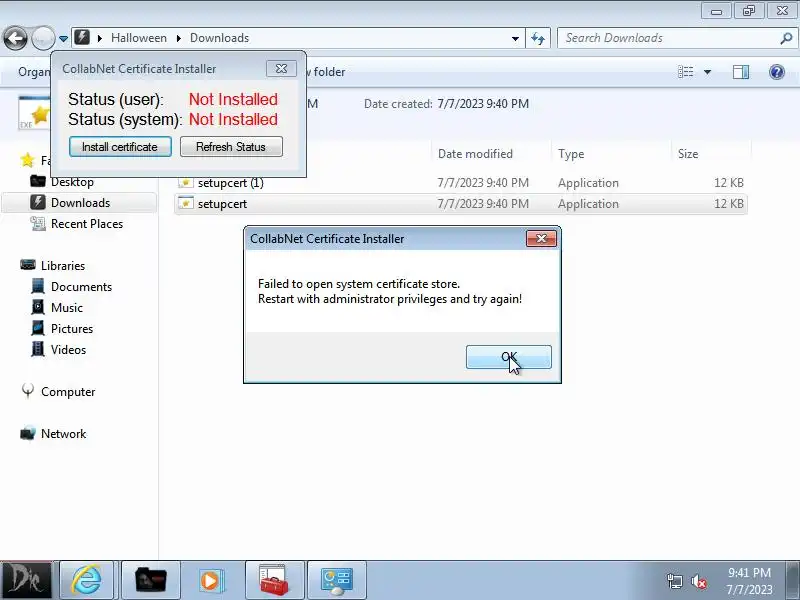Click the Libraries icon in sidebar
Viewport: 800px width, 600px height.
[x=28, y=265]
